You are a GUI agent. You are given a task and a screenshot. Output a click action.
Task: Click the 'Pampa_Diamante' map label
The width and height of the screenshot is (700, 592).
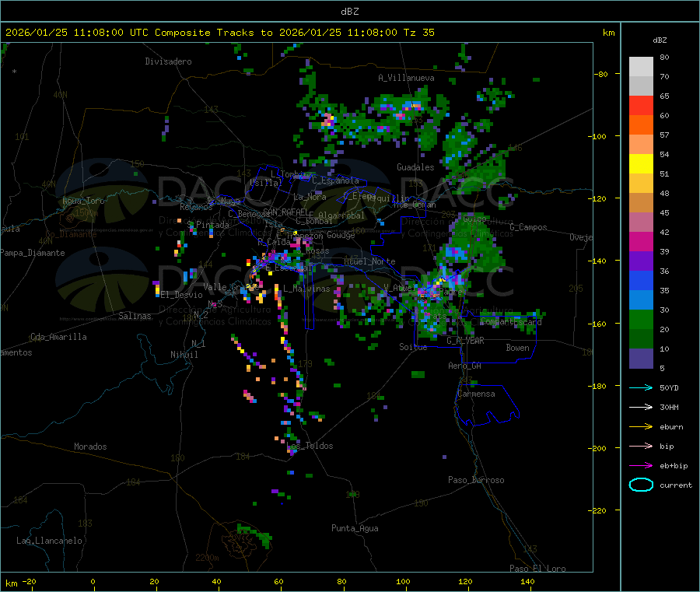pyautogui.click(x=33, y=253)
